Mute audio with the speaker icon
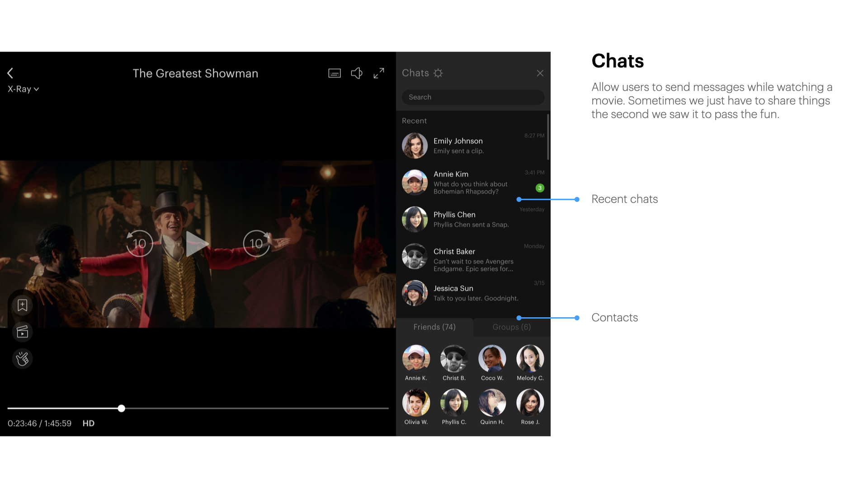The image size is (868, 488). pyautogui.click(x=357, y=73)
